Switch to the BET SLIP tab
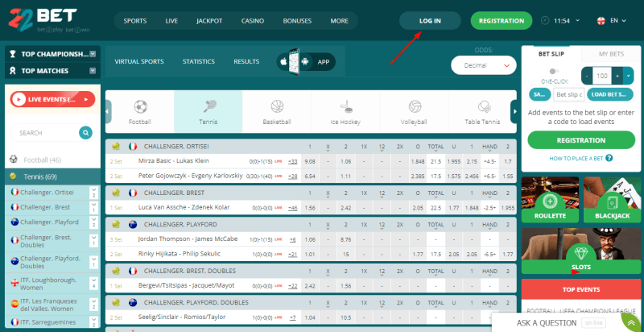This screenshot has height=332, width=644. click(551, 54)
